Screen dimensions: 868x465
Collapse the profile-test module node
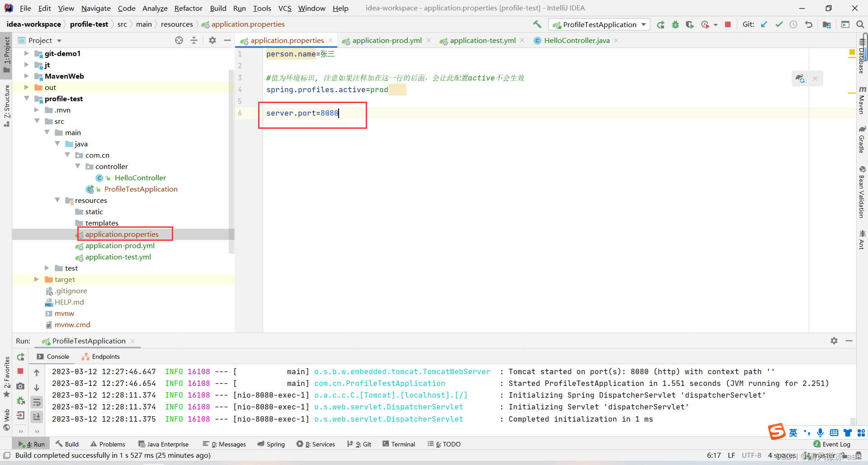pyautogui.click(x=26, y=99)
